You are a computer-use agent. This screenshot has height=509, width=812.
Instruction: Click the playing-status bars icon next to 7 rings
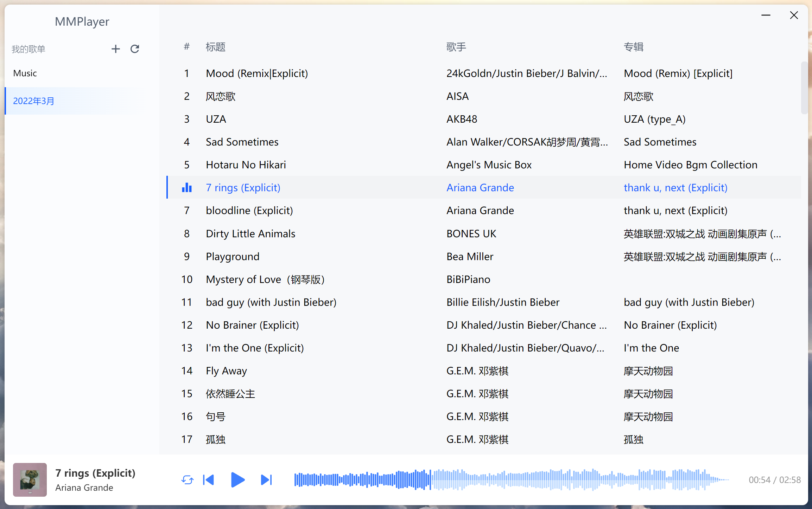tap(186, 187)
